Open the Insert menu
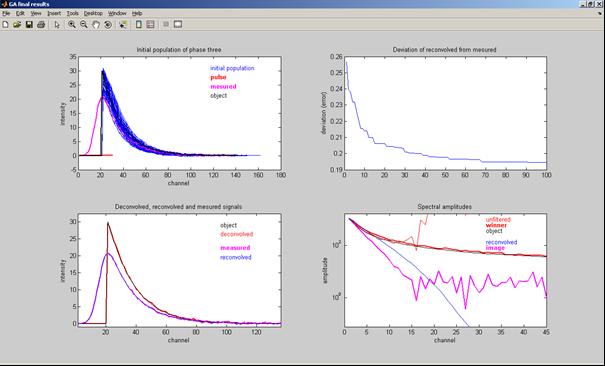Image resolution: width=605 pixels, height=366 pixels. coord(54,13)
